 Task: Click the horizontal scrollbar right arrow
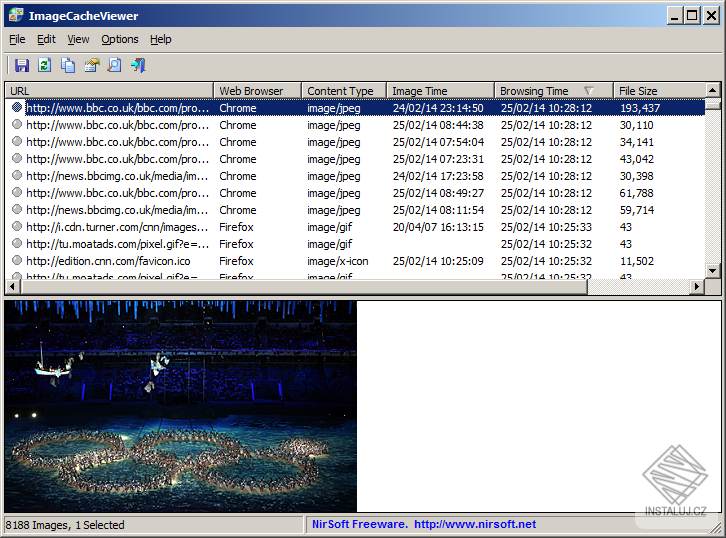(697, 287)
